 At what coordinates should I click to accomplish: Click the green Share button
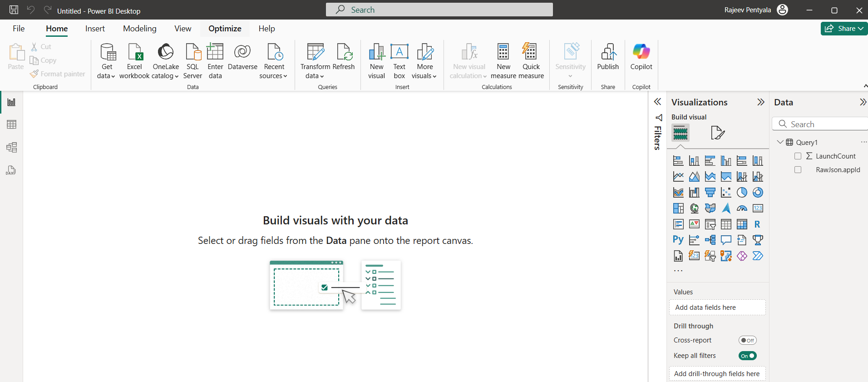point(843,29)
